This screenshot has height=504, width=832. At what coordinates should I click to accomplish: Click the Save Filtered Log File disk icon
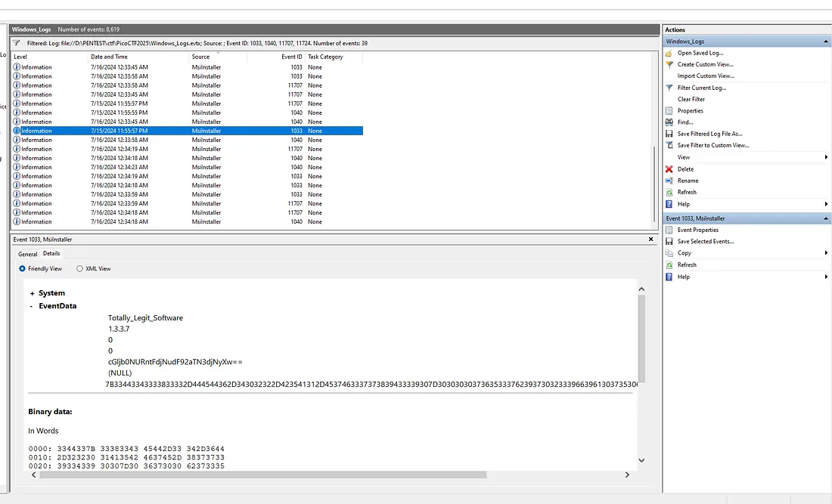669,134
